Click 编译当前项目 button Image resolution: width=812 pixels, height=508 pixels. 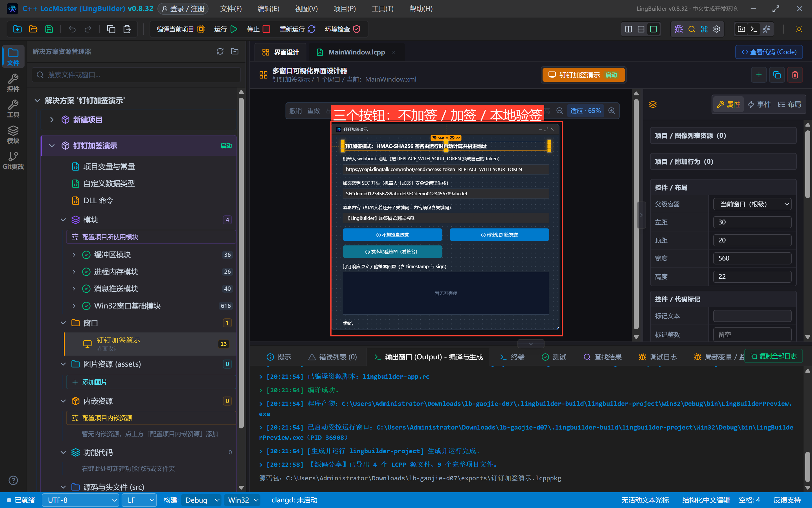pos(181,29)
